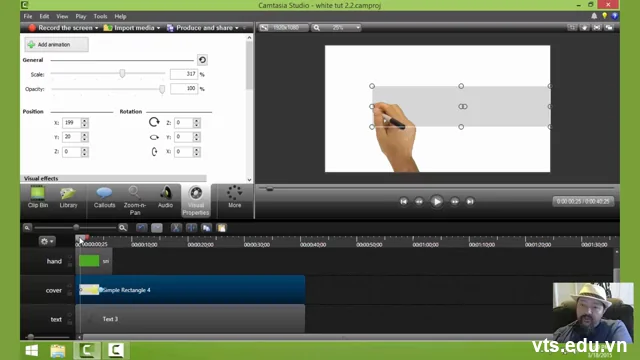The image size is (640, 360).
Task: Click the Scale slider handle
Action: [122, 73]
